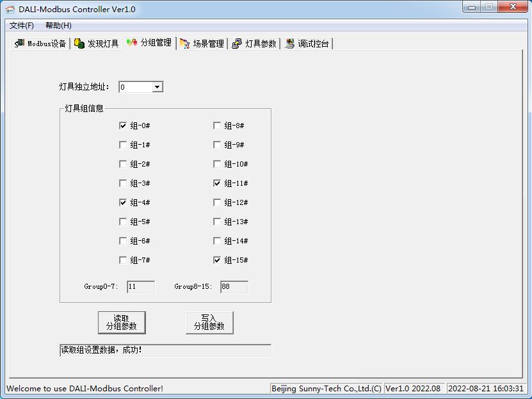The image size is (532, 399).
Task: Click the 读取分组参数 button
Action: point(122,323)
